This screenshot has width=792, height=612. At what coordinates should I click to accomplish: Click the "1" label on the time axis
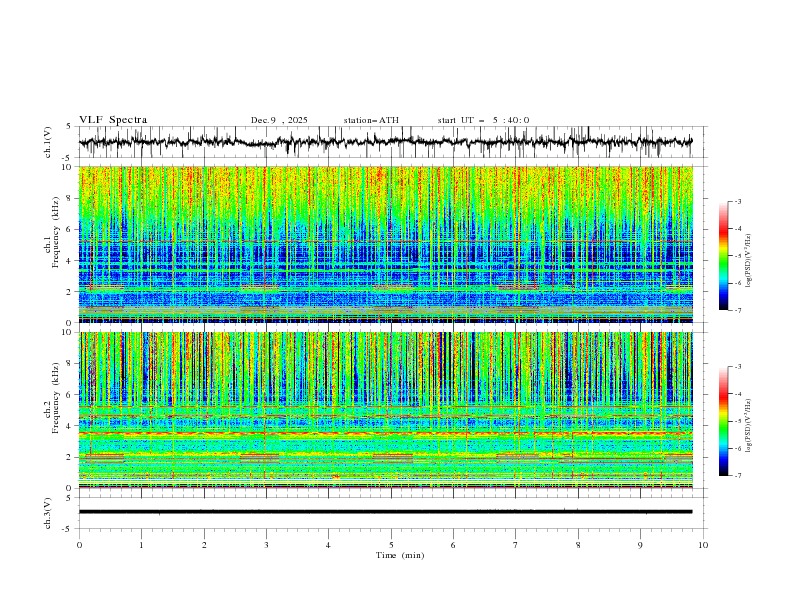pos(141,545)
